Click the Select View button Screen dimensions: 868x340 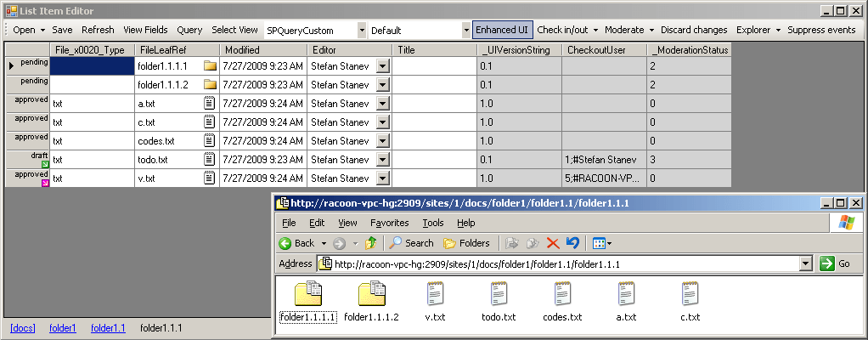click(234, 30)
